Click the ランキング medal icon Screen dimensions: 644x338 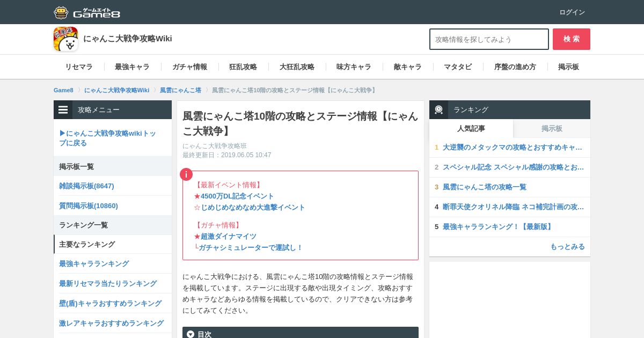coord(438,109)
